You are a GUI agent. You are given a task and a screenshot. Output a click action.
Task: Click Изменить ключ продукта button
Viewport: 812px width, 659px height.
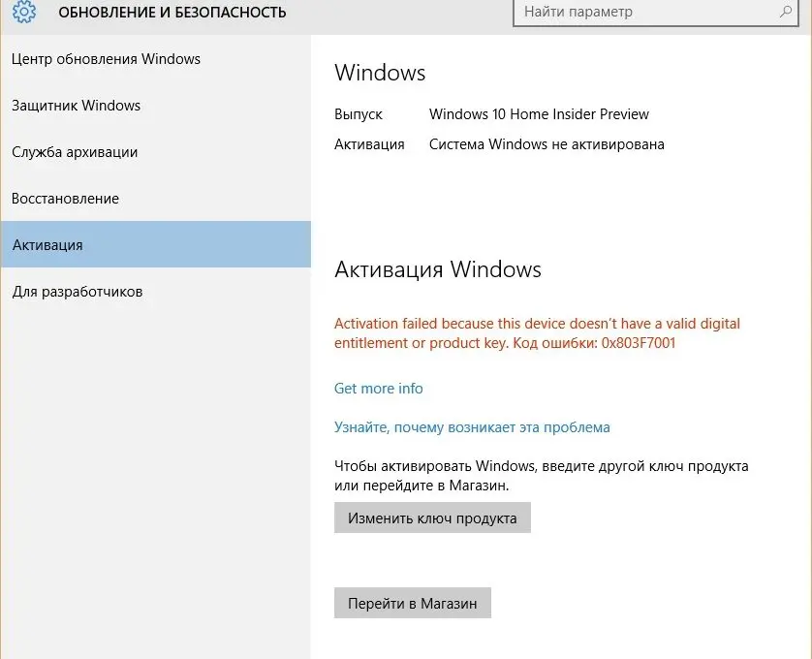432,518
